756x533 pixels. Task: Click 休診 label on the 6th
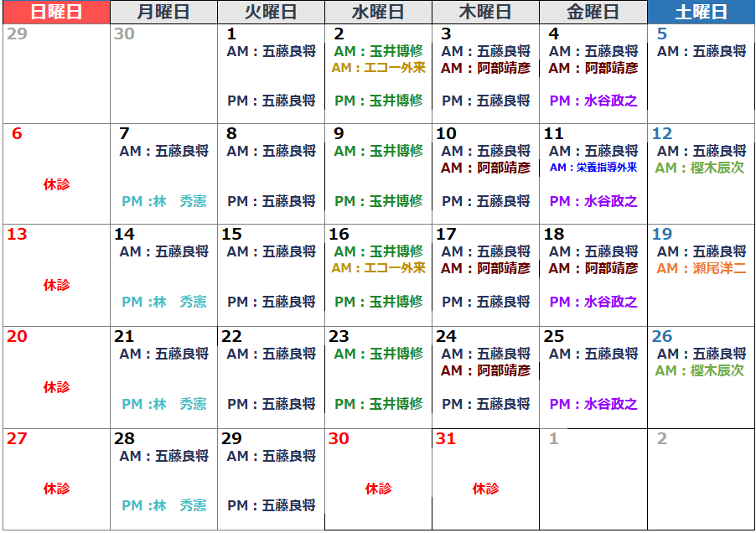56,184
